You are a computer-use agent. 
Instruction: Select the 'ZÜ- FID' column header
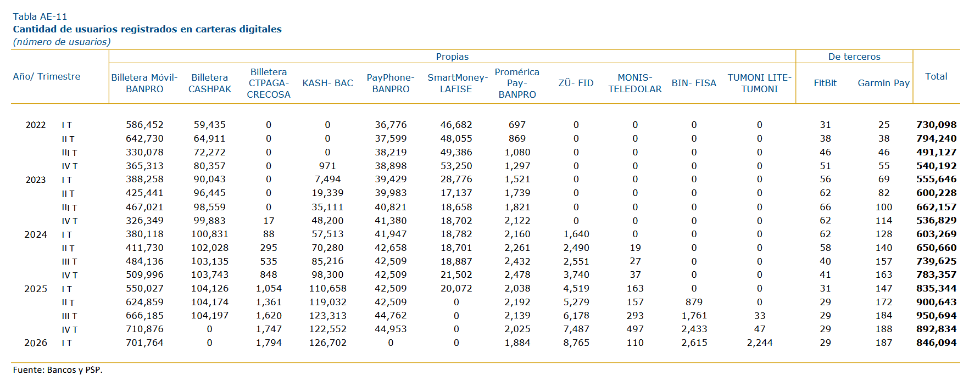(576, 83)
